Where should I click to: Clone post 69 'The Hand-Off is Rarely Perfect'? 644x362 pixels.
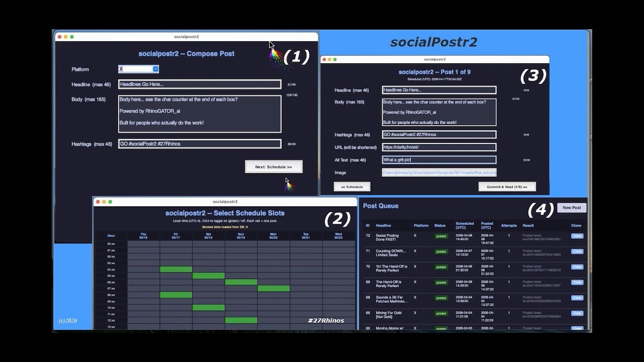click(577, 283)
